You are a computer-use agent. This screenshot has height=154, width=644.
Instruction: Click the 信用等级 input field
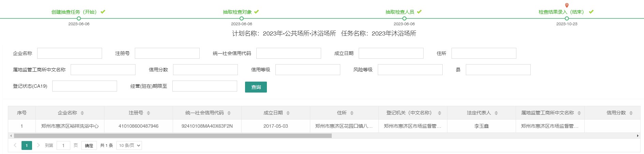pos(308,70)
